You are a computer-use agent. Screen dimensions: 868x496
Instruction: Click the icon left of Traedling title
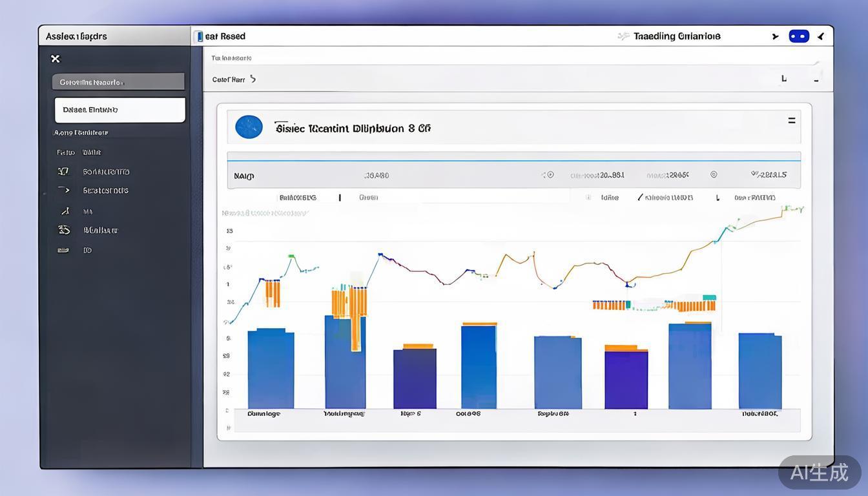[x=623, y=37]
